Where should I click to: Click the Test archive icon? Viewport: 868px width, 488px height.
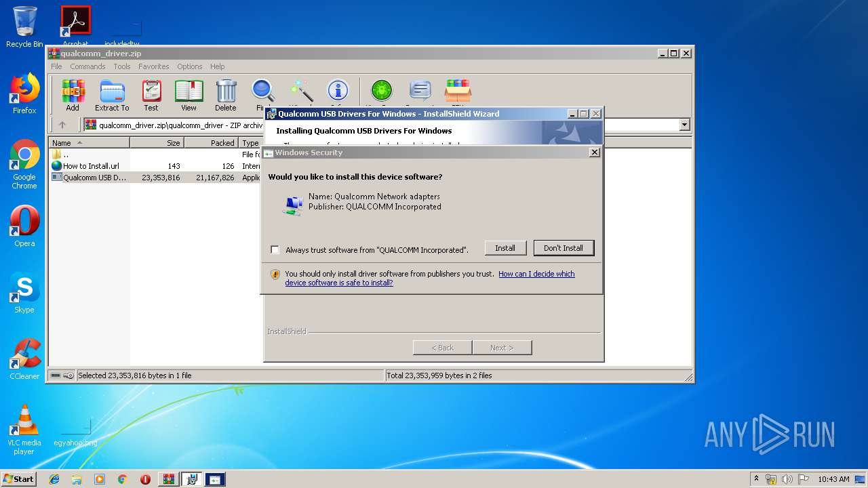(x=151, y=95)
